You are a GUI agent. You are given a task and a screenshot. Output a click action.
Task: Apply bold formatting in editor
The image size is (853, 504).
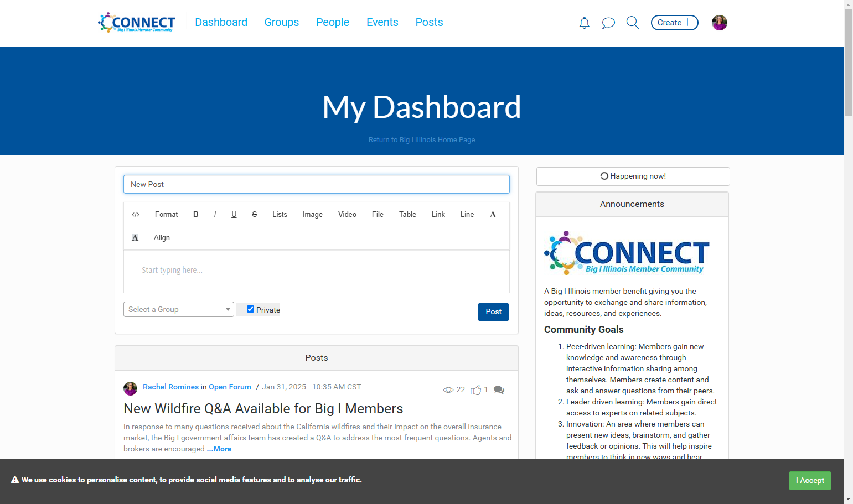[196, 214]
